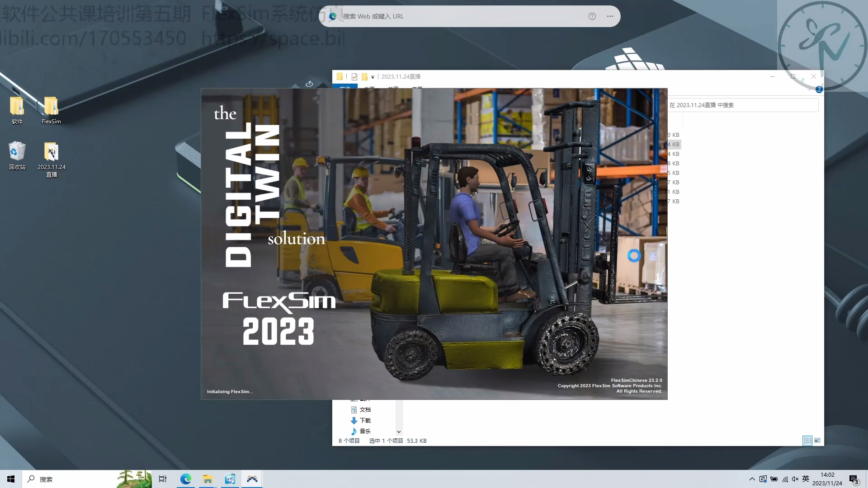
Task: Click the Task View taskbar button
Action: [163, 479]
